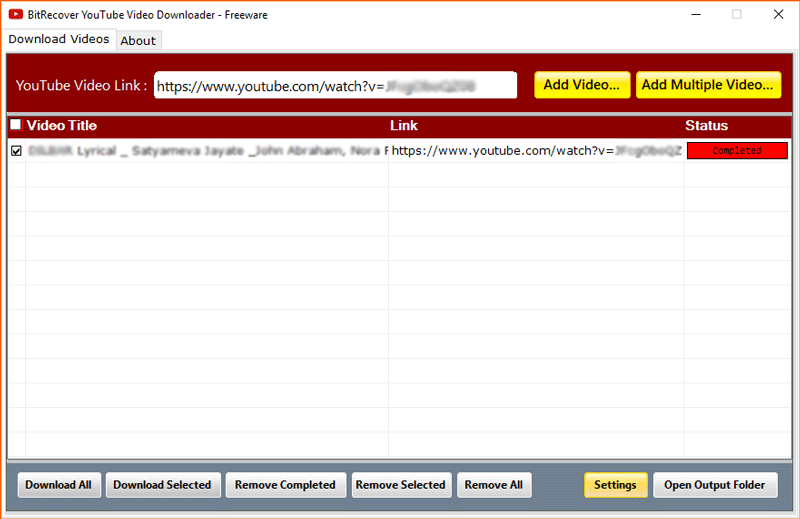The height and width of the screenshot is (519, 800).
Task: Click the Status column header
Action: [706, 126]
